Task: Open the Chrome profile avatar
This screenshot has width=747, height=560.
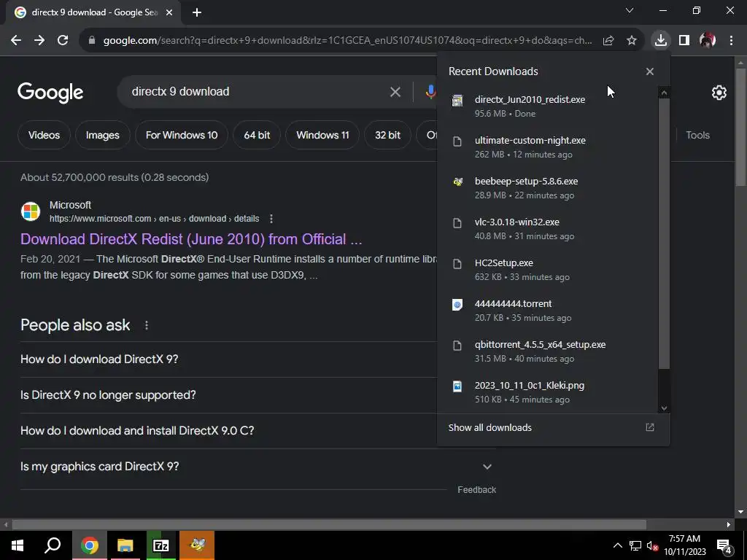Action: coord(708,40)
